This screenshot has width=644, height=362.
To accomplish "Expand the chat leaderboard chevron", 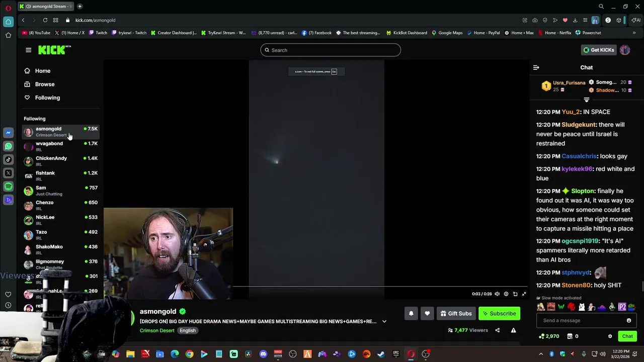I will point(586,100).
